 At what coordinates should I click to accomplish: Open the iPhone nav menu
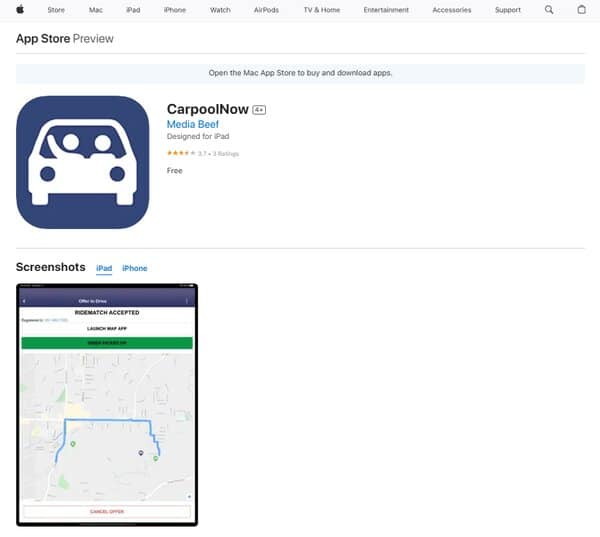pyautogui.click(x=175, y=10)
